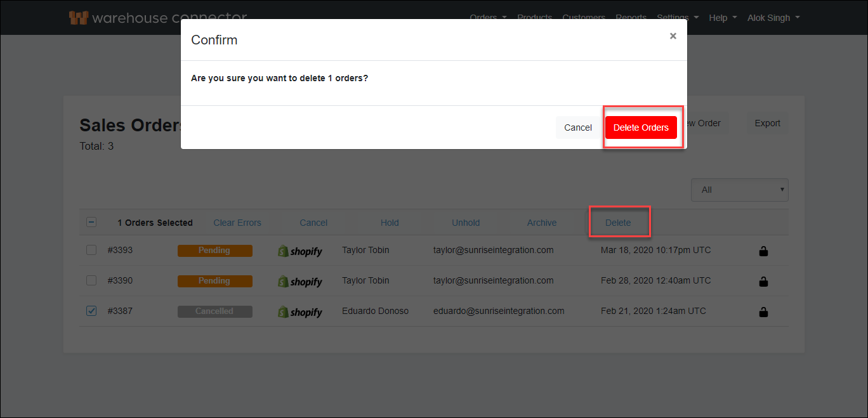Select the checkbox for order #3393
The height and width of the screenshot is (418, 868).
pos(91,250)
